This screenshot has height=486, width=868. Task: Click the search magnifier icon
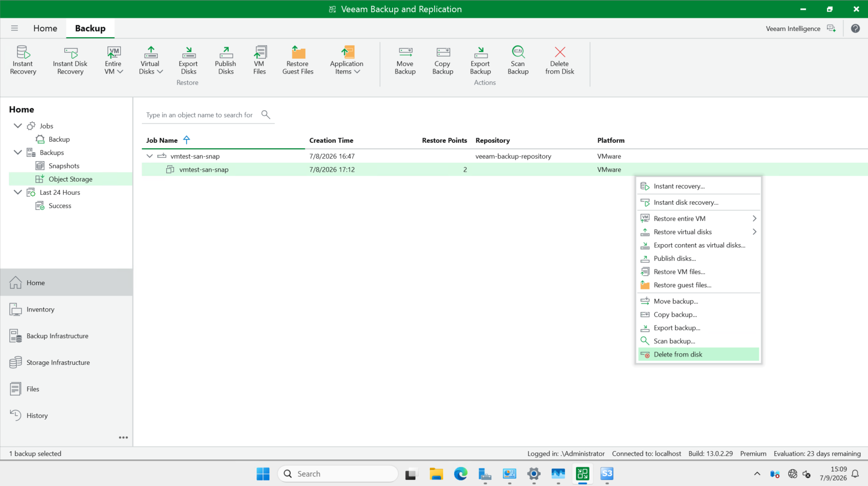pos(266,115)
